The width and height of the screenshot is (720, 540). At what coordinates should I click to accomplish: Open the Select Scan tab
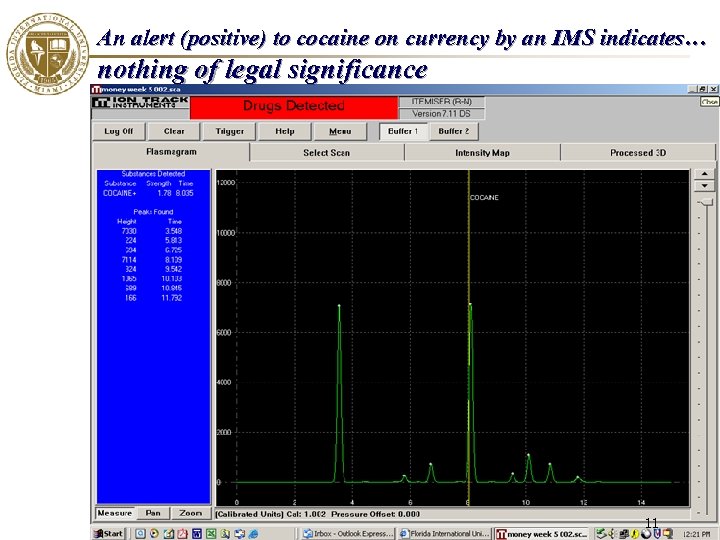(x=326, y=153)
